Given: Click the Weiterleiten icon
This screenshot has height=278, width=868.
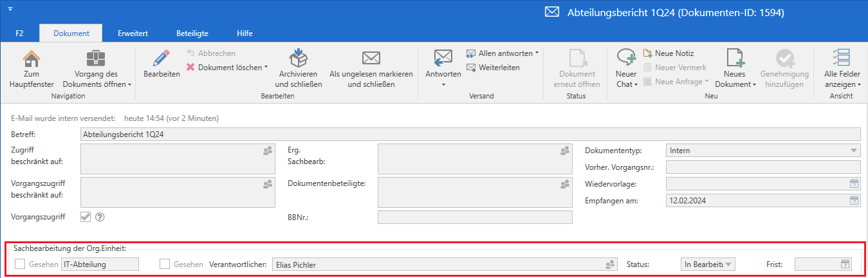Looking at the screenshot, I should pyautogui.click(x=471, y=68).
